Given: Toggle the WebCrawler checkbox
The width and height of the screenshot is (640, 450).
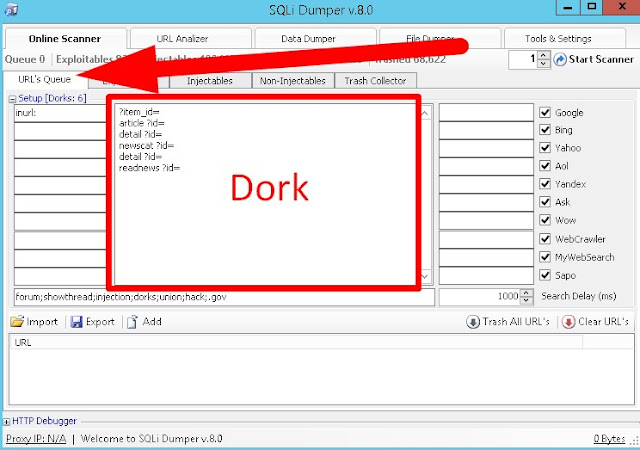Looking at the screenshot, I should coord(545,238).
